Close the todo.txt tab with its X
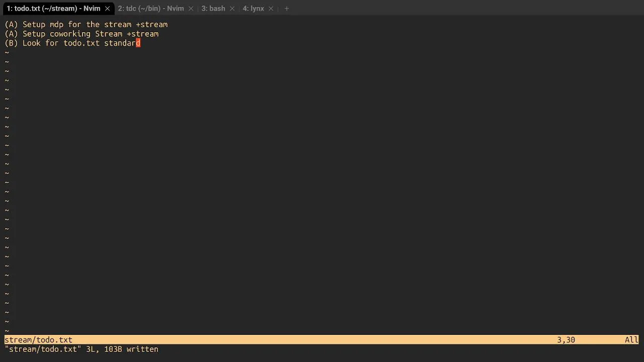This screenshot has height=362, width=644. click(x=107, y=9)
